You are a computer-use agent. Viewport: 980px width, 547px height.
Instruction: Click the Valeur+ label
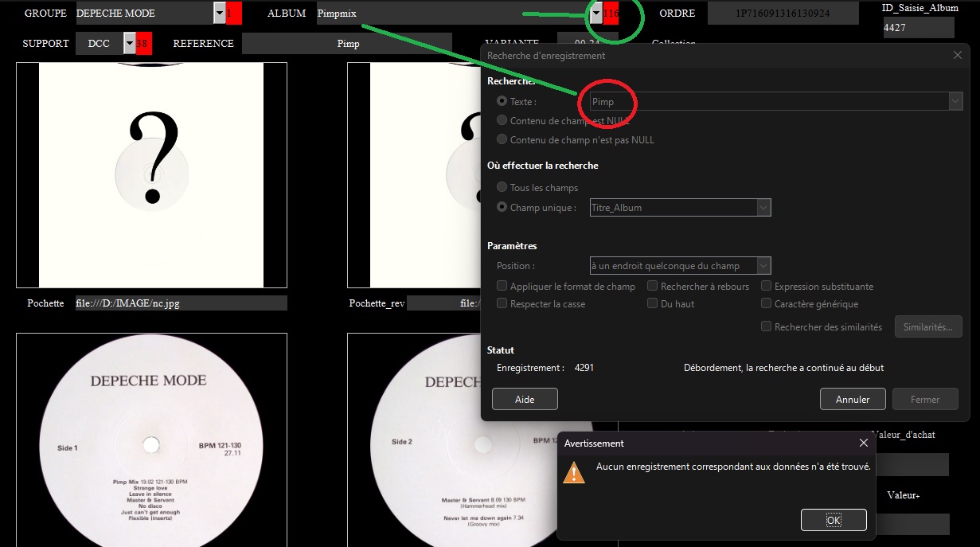coord(904,495)
